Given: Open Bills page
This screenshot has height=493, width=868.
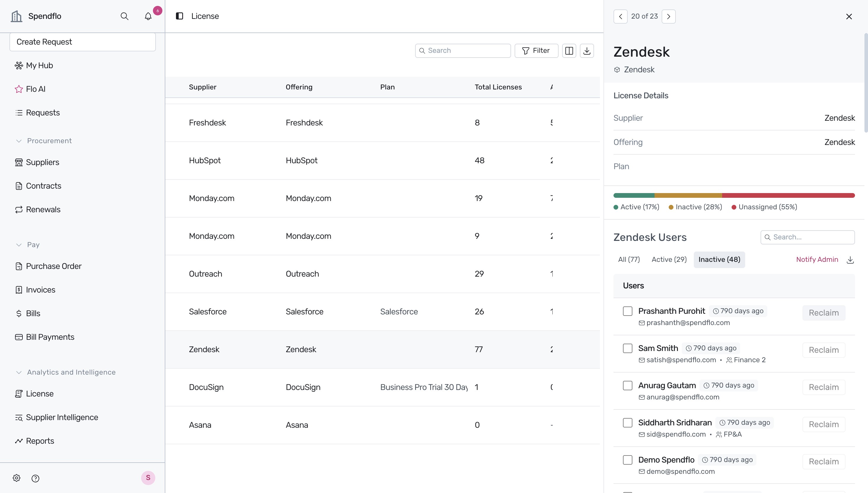Looking at the screenshot, I should [27, 314].
